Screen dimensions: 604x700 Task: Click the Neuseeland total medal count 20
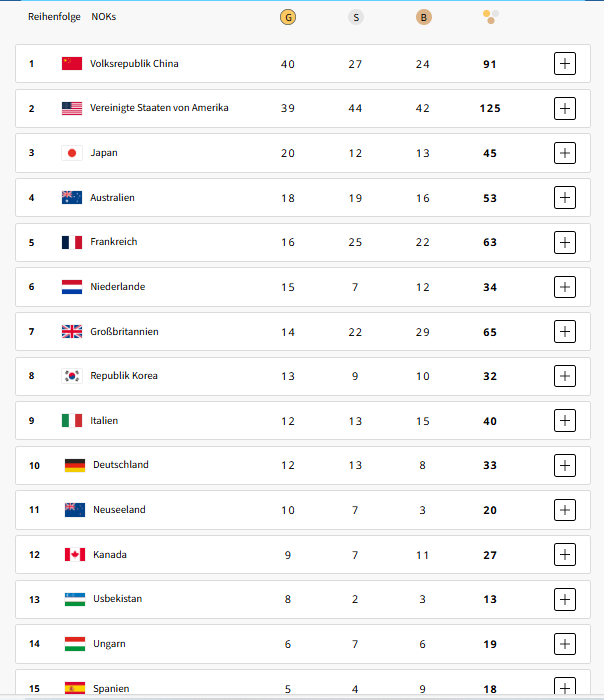[490, 510]
